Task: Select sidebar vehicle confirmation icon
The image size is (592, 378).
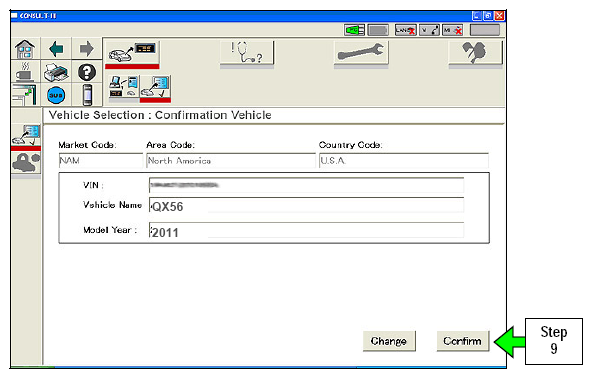Action: [26, 137]
